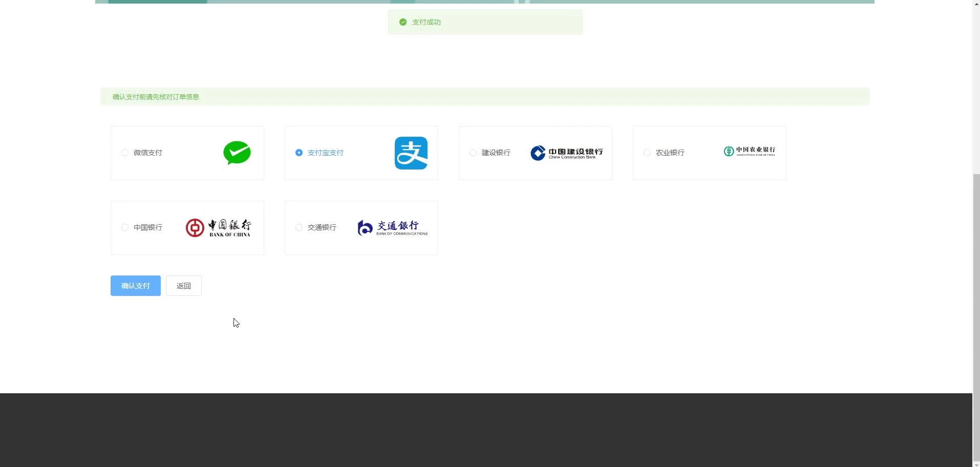980x467 pixels.
Task: Click the Alipay blue logo
Action: pos(411,153)
